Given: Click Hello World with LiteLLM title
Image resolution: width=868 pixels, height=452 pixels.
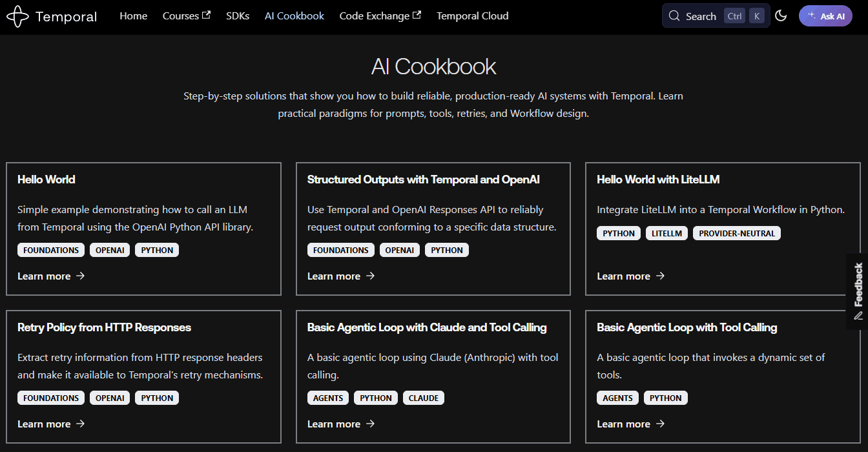Looking at the screenshot, I should tap(658, 180).
